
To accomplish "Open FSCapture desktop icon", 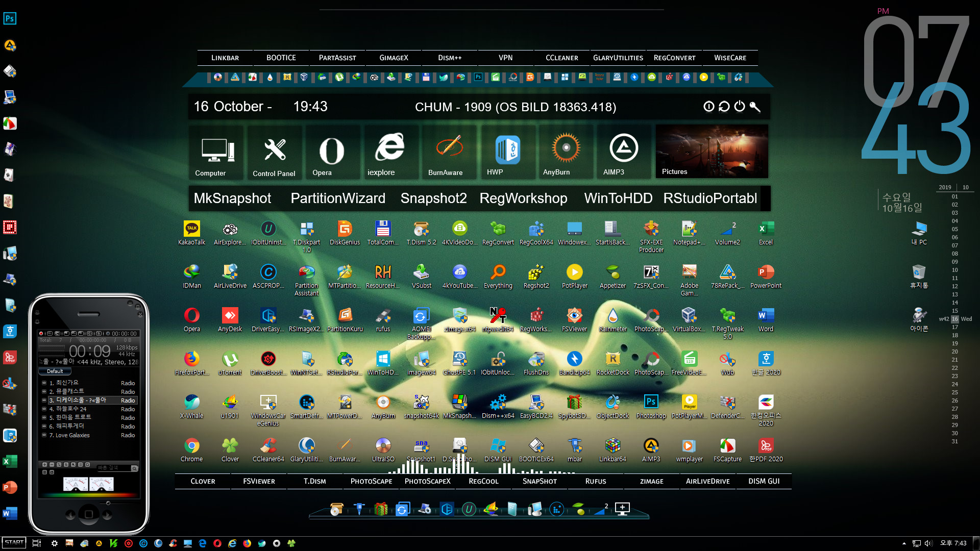I will click(727, 449).
